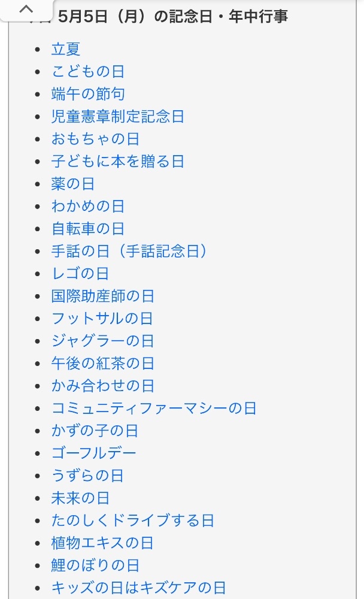Open the 国際助産師の日 link

(103, 296)
